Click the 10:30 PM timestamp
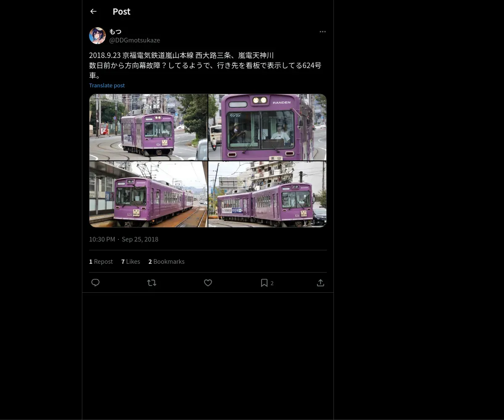Image resolution: width=504 pixels, height=420 pixels. (102, 239)
